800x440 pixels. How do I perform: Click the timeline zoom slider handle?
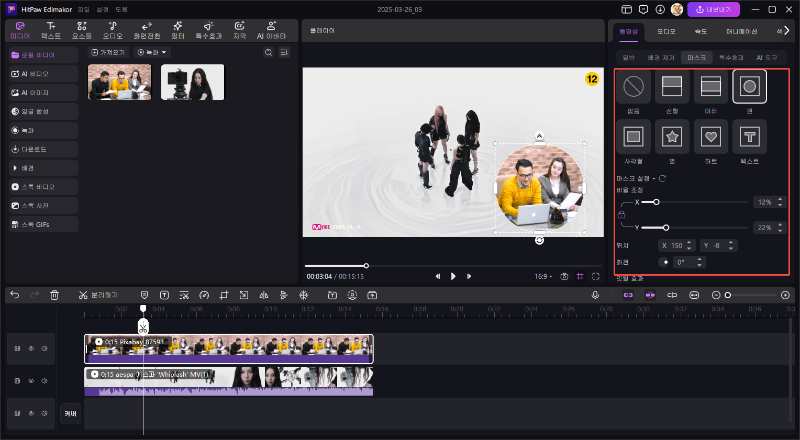(x=728, y=295)
